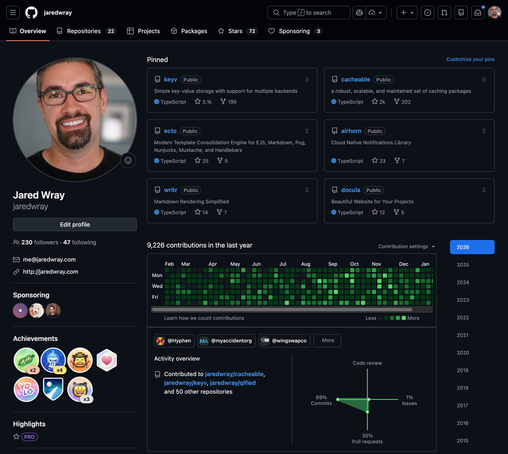Screen dimensions: 508x454
Task: Open first purple sponsored avatar
Action: 20,311
